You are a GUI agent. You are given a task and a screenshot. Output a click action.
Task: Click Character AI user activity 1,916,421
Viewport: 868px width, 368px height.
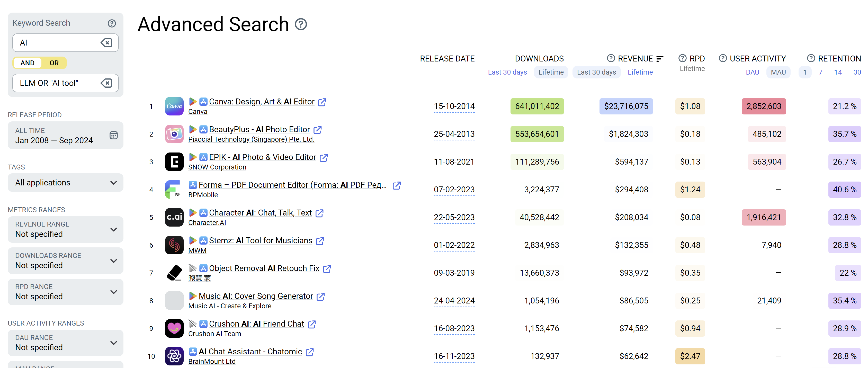tap(764, 217)
